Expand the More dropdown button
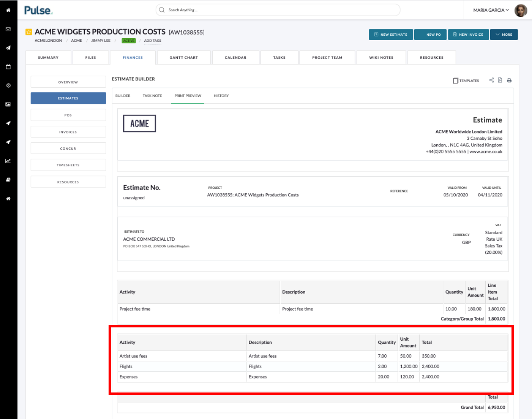 [504, 35]
